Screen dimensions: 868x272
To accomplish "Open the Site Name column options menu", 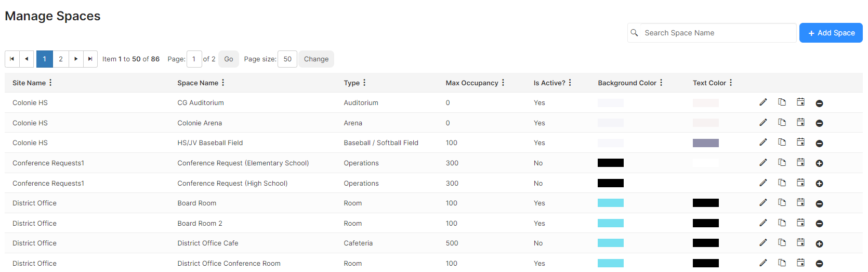I will click(x=50, y=83).
